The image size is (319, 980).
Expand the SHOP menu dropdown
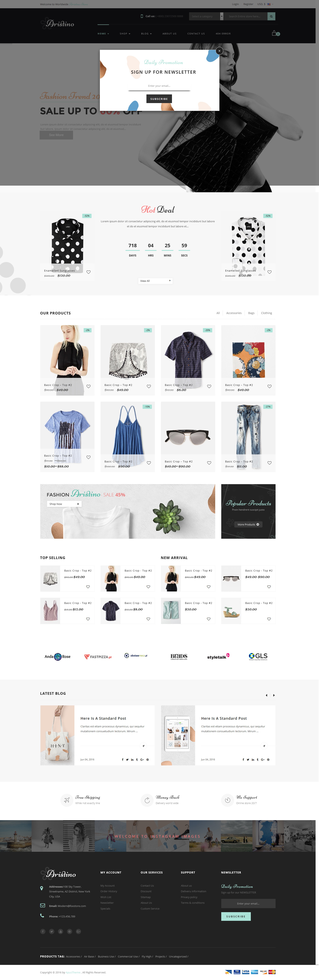pos(125,33)
